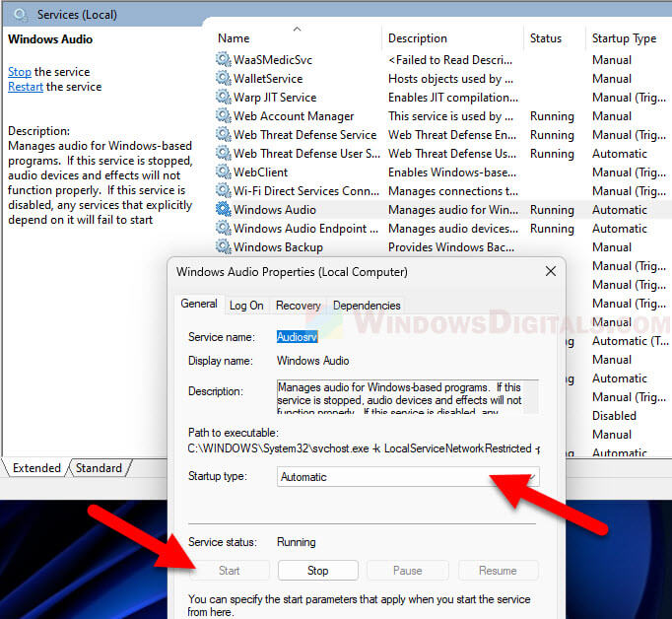Screen dimensions: 672x619
Task: Click the highlighted Audiosrv service name field
Action: tap(297, 337)
